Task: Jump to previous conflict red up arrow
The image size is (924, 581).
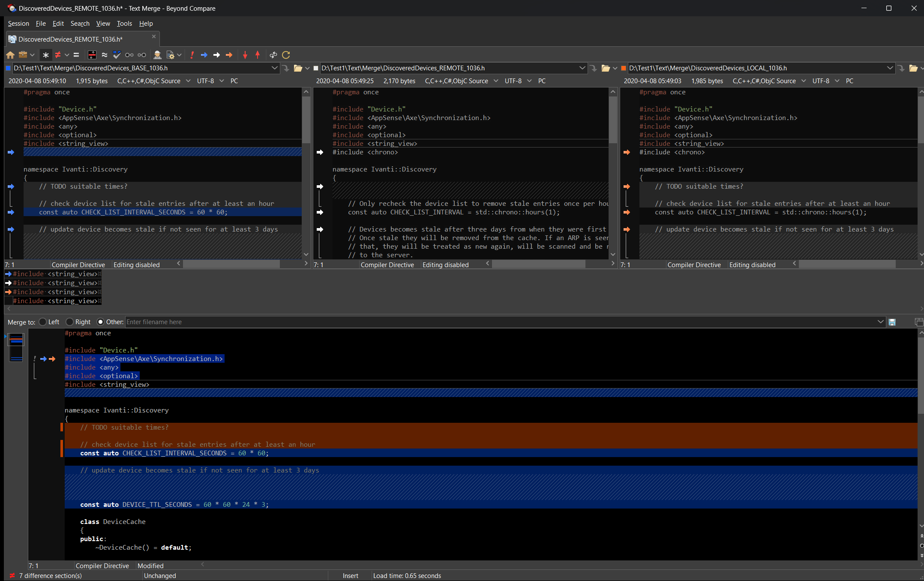Action: pos(258,55)
